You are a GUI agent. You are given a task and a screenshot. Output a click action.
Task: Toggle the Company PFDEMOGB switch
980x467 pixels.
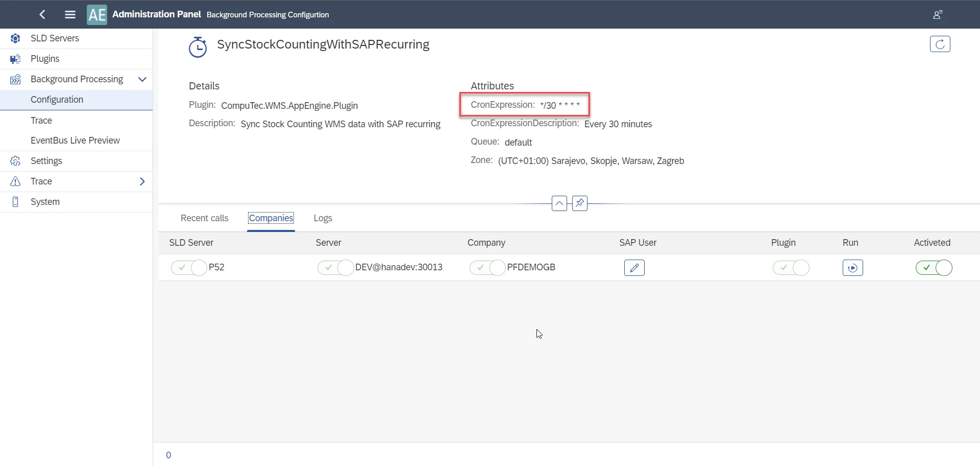tap(487, 268)
